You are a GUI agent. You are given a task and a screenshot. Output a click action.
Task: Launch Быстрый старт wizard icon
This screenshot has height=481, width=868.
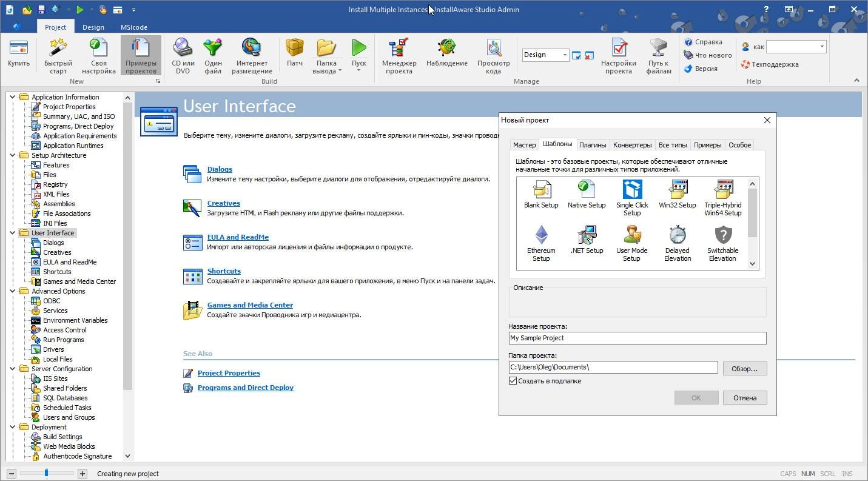(x=58, y=56)
